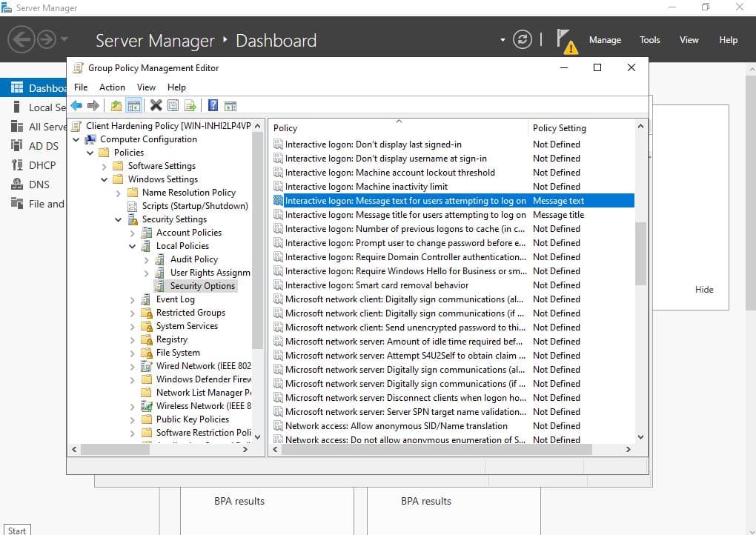Image resolution: width=756 pixels, height=535 pixels.
Task: Click the Start button
Action: [x=16, y=530]
